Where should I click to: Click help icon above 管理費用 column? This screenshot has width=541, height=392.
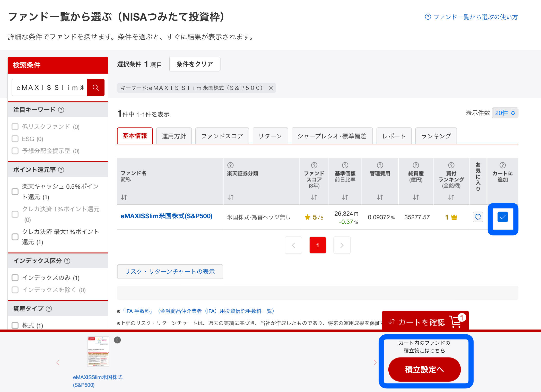(380, 165)
